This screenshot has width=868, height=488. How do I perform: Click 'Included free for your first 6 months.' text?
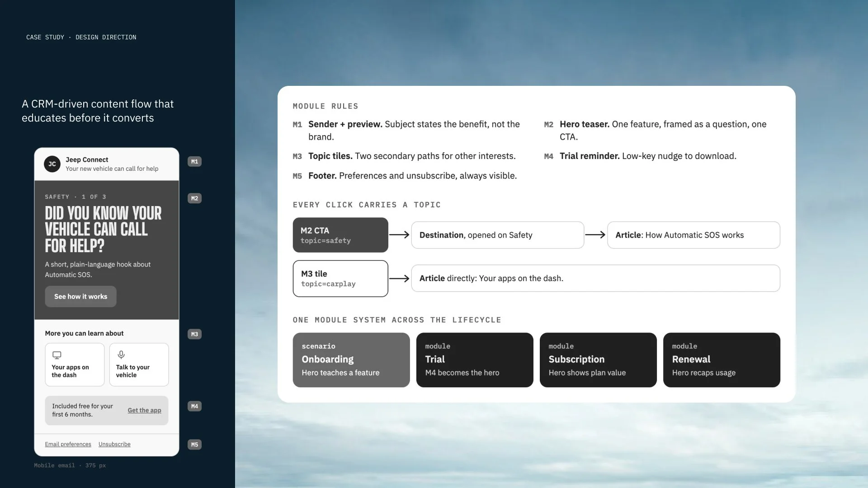pyautogui.click(x=82, y=410)
